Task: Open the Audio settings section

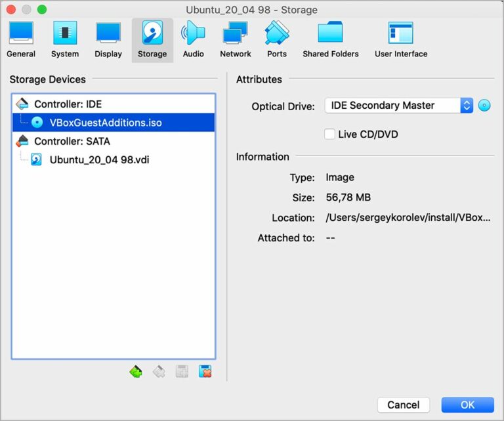Action: tap(193, 40)
